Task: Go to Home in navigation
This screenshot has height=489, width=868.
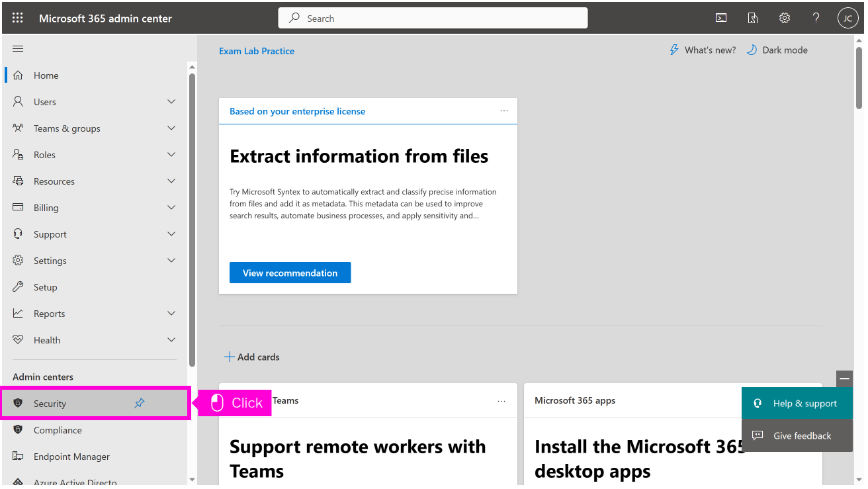Action: click(x=46, y=75)
